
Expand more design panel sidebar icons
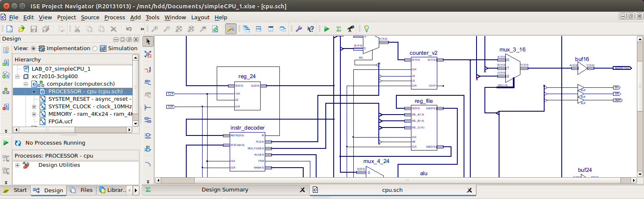pos(6,130)
